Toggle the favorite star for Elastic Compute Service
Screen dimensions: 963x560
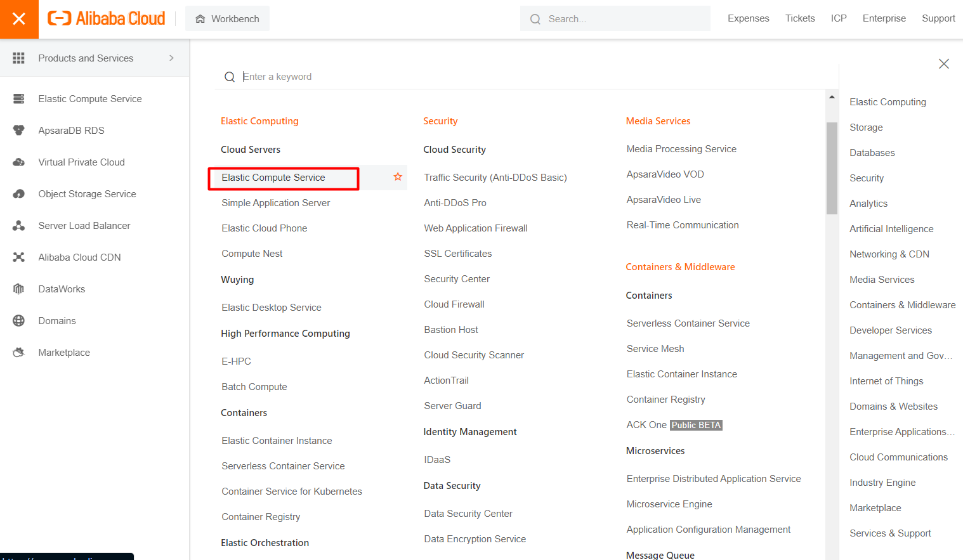[x=397, y=177]
